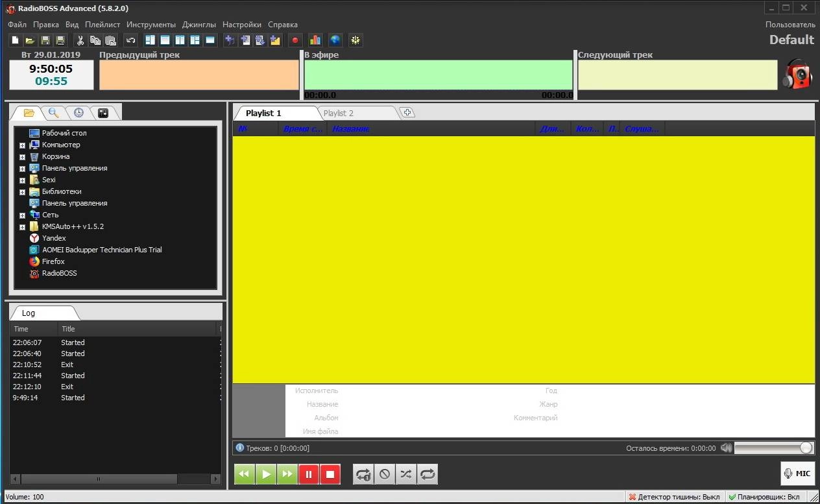Select the first window layout icon

[x=151, y=40]
